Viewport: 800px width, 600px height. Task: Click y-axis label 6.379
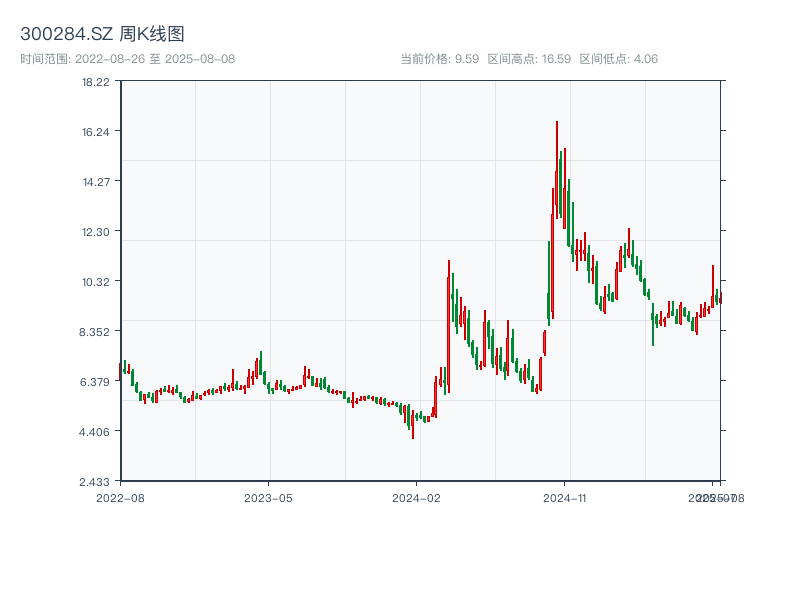(x=94, y=382)
